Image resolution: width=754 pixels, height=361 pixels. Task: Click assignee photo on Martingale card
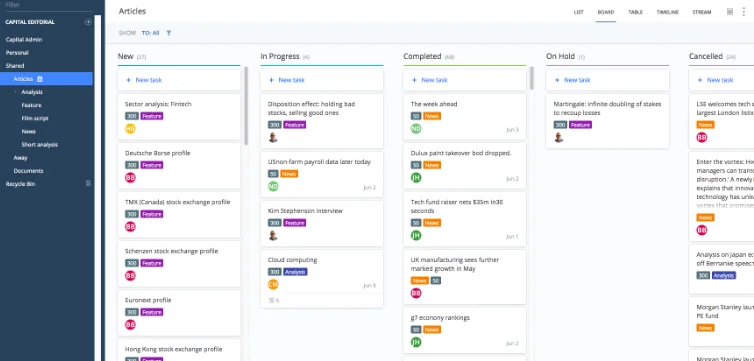(559, 137)
